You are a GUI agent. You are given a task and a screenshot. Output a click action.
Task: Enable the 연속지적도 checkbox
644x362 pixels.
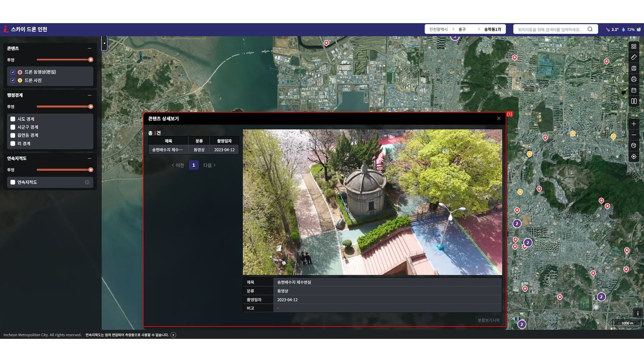[x=13, y=183]
